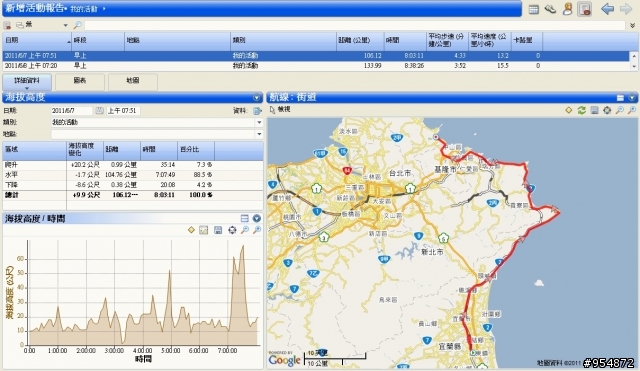Open the 海拔高度 panel menu arrow
640x371 pixels.
257,98
